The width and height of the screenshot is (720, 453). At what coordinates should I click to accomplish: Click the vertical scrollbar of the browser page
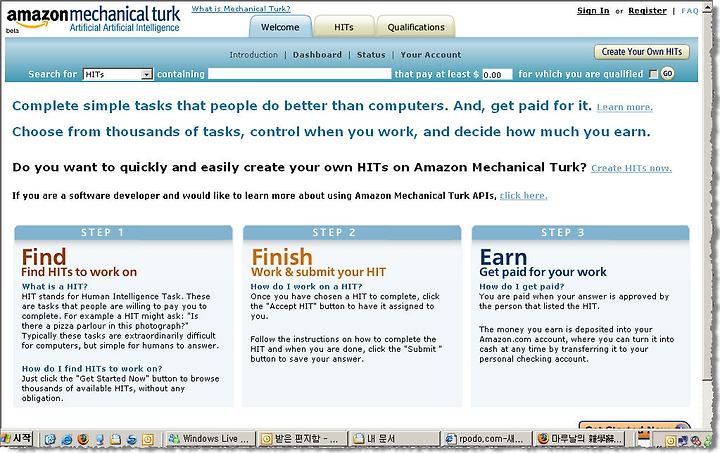[x=708, y=216]
